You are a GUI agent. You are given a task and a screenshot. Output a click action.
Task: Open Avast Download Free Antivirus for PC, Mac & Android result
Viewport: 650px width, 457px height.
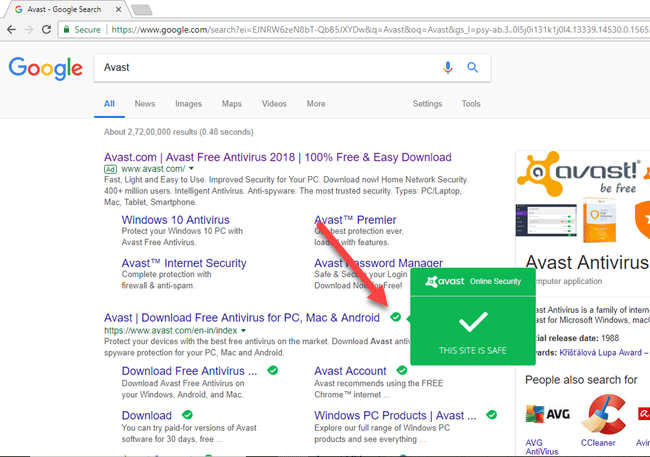(x=242, y=318)
